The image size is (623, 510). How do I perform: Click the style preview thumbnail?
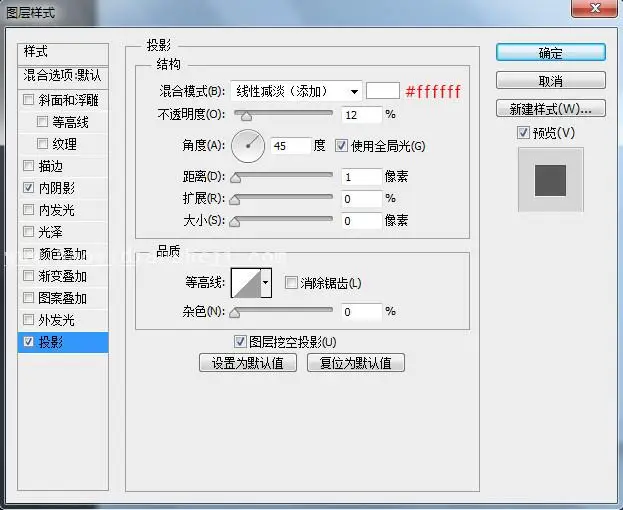tap(551, 180)
